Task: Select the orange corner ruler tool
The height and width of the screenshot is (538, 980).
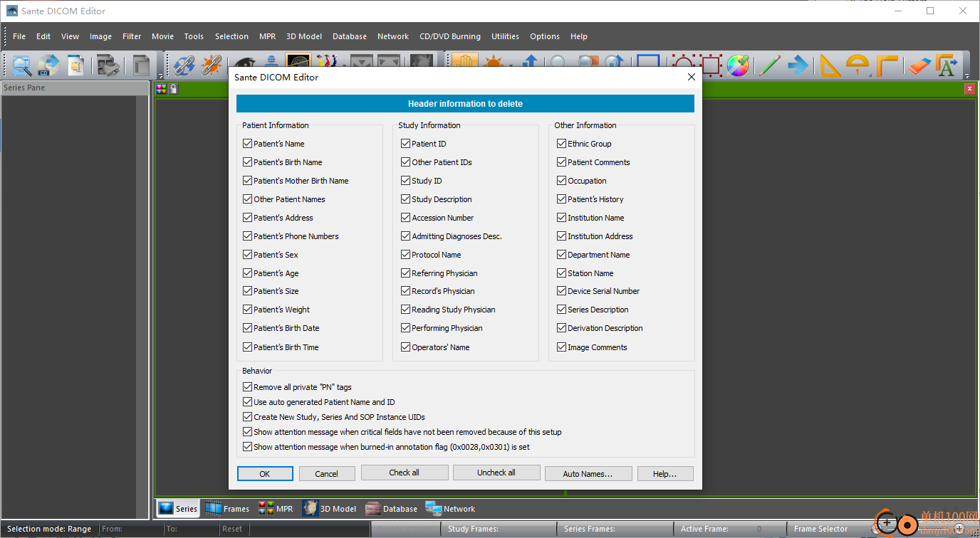Action: click(886, 65)
